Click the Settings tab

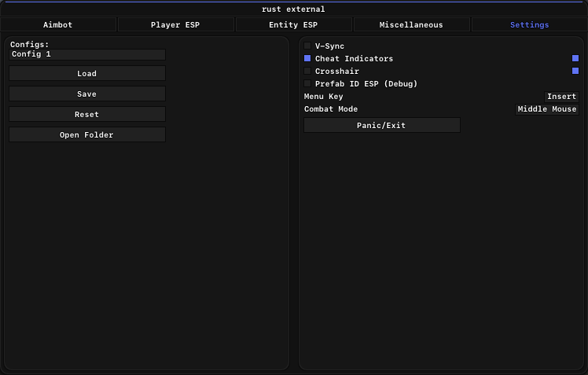pos(530,24)
